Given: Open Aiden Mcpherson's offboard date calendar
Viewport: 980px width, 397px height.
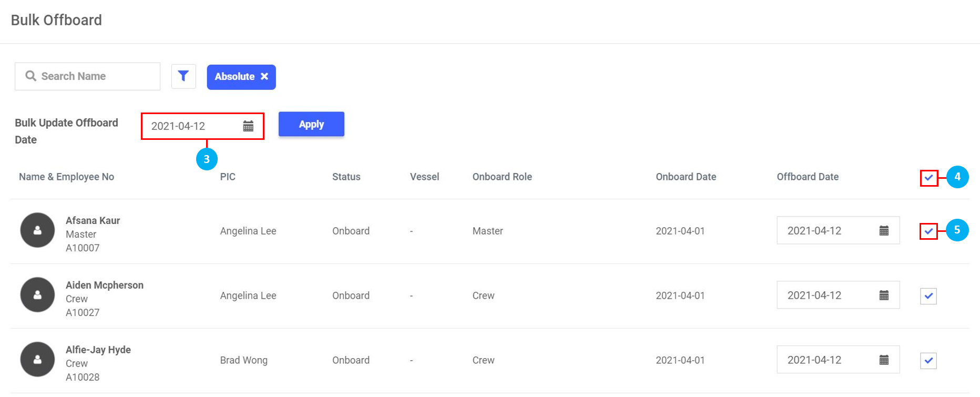Looking at the screenshot, I should tap(884, 296).
